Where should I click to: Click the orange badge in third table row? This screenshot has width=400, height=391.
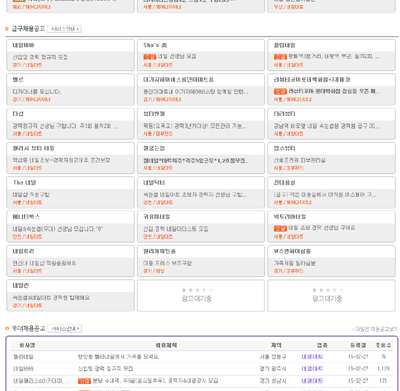[84, 381]
